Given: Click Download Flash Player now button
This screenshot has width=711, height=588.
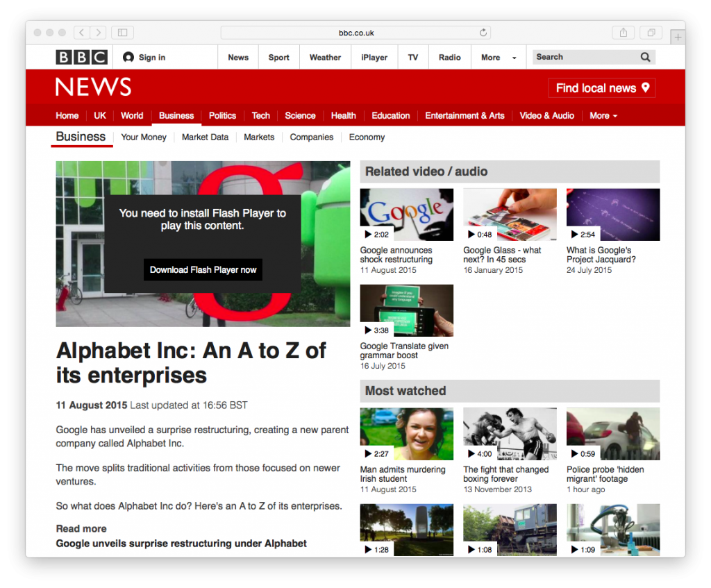Looking at the screenshot, I should click(203, 270).
